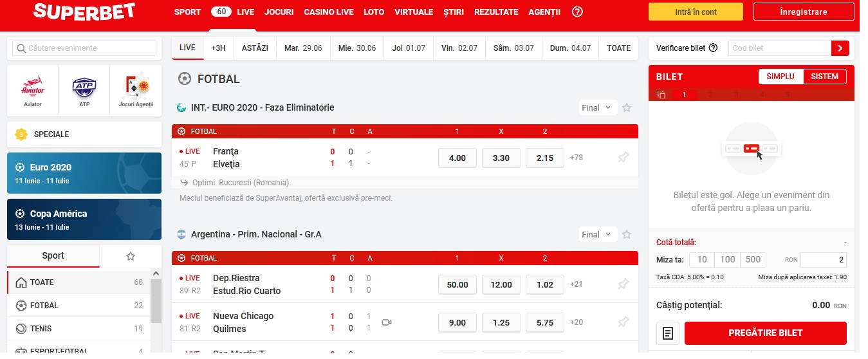The width and height of the screenshot is (868, 359).
Task: Select TOATE in sport list
Action: coord(79,282)
